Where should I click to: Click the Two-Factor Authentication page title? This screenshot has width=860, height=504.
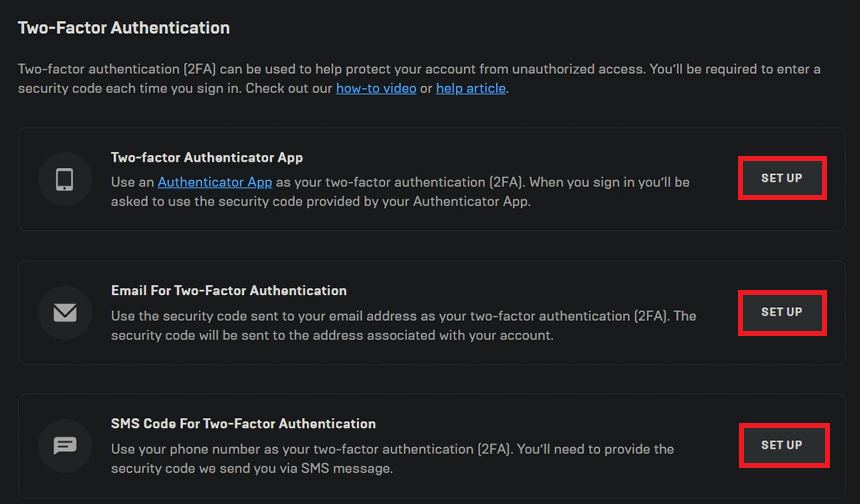pyautogui.click(x=124, y=28)
